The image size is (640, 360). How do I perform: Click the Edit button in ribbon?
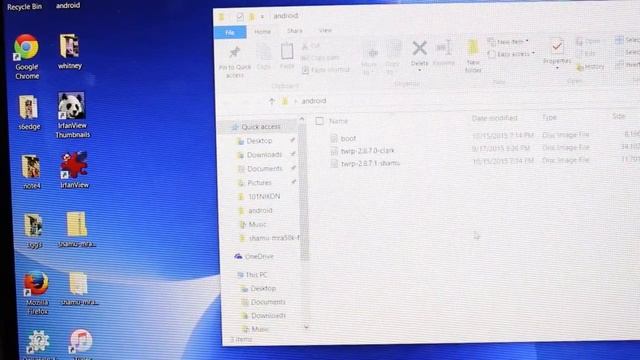click(586, 53)
